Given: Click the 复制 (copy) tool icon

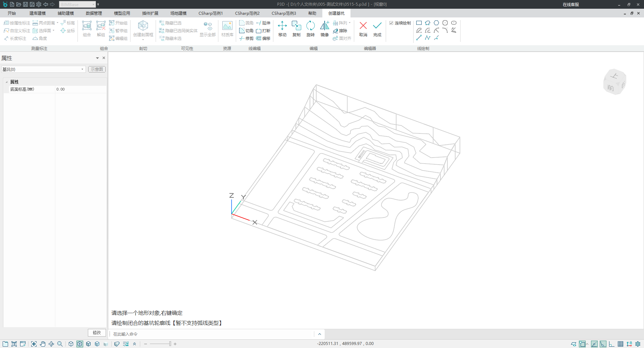Looking at the screenshot, I should 296,26.
